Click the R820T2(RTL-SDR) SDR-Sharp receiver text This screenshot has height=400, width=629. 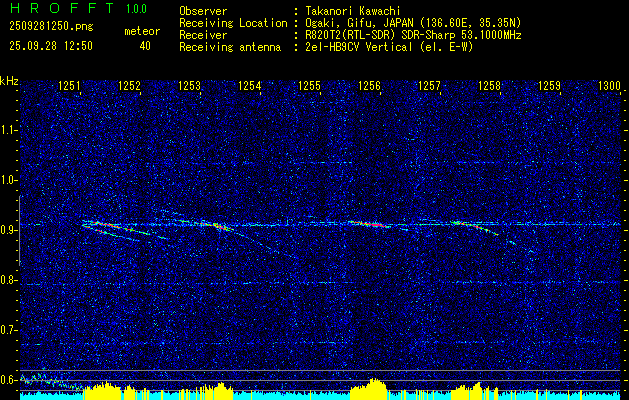click(x=413, y=35)
